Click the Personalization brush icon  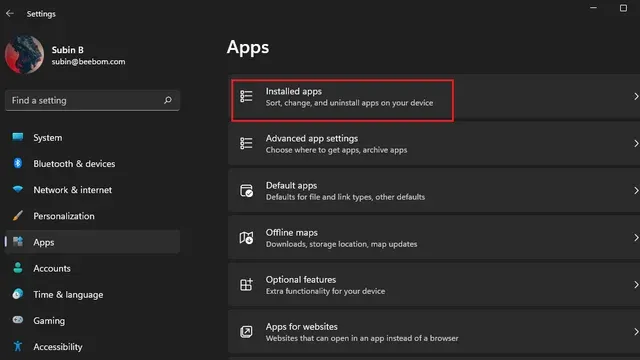(18, 216)
